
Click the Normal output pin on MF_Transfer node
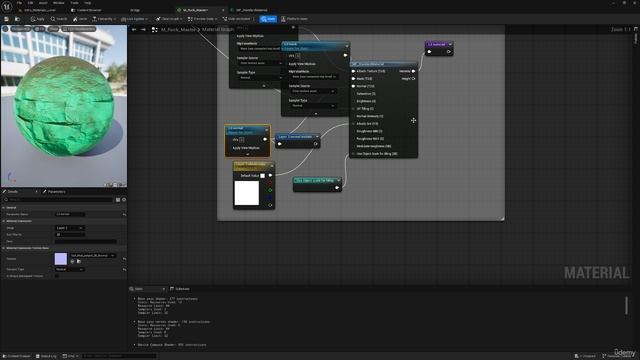pyautogui.click(x=413, y=71)
